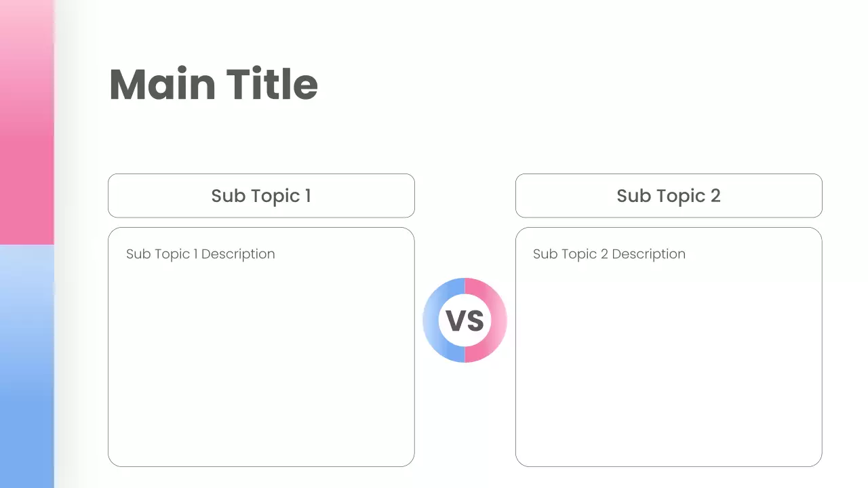The width and height of the screenshot is (868, 488).
Task: Click the Sub Topic 1 Description text
Action: tap(201, 254)
